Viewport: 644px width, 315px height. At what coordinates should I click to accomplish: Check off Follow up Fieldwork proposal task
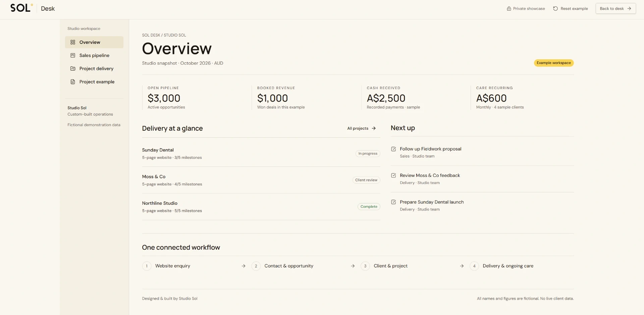tap(393, 149)
